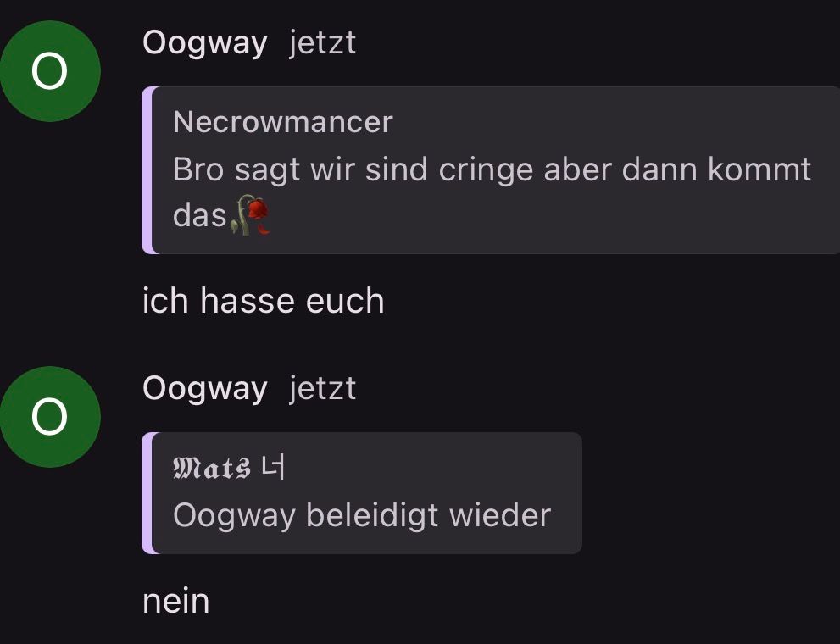Click the first 'jetzt' timestamp
This screenshot has height=644, width=840.
[x=322, y=43]
